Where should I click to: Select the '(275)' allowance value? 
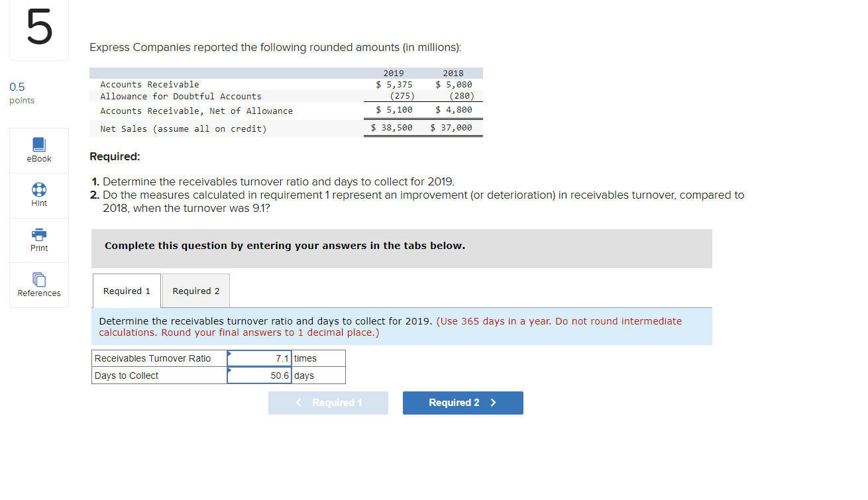402,96
